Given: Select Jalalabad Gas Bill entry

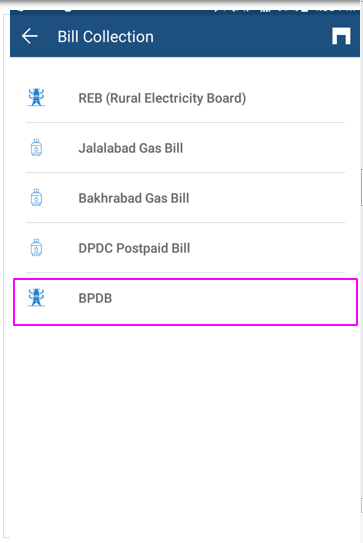Looking at the screenshot, I should point(185,148).
